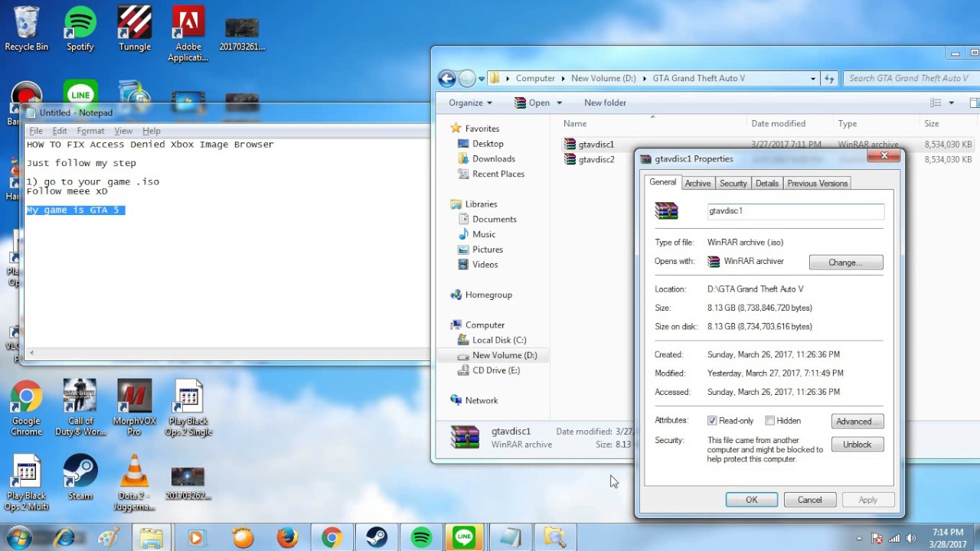Switch to the Details tab in Properties

point(766,184)
